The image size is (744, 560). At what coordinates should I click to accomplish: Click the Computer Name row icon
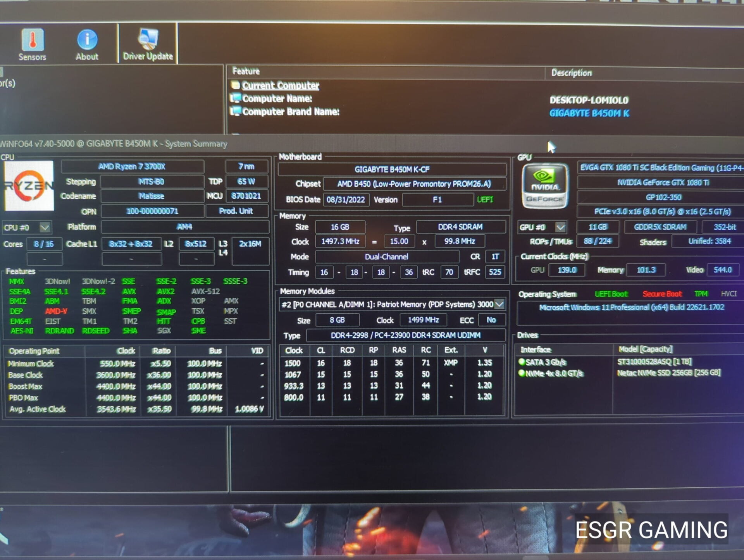pyautogui.click(x=235, y=98)
